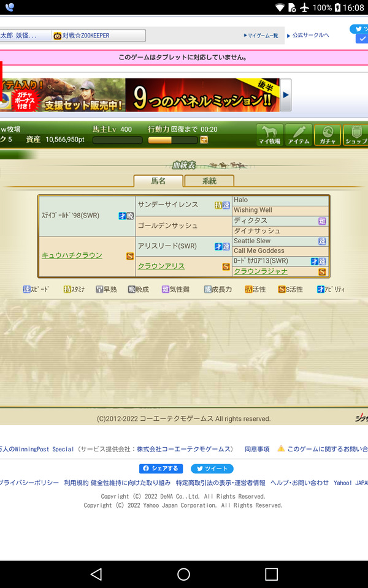The image size is (368, 588).
Task: Click the 晩成 legend icon
Action: point(131,289)
